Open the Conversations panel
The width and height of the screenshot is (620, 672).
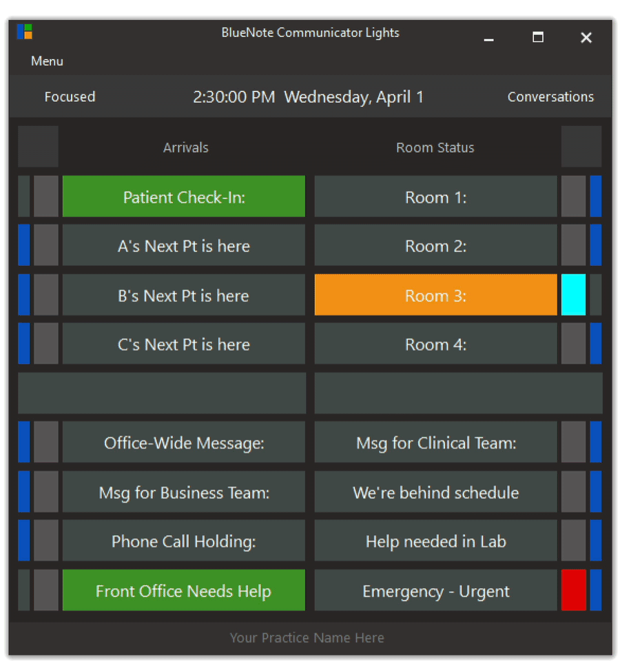(550, 97)
